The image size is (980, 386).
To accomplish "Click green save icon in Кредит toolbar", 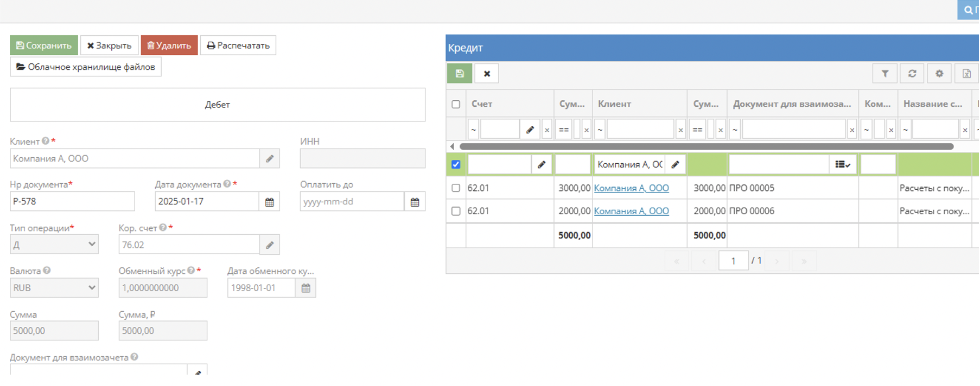I will click(460, 74).
